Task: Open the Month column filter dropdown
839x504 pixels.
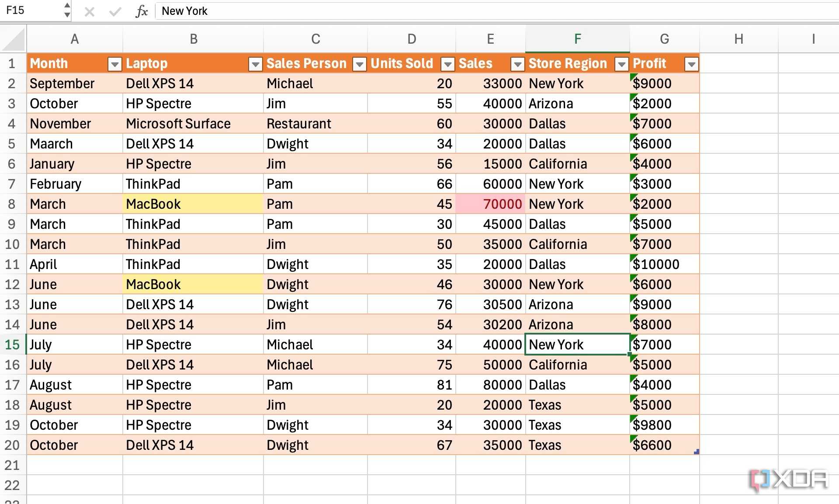Action: (114, 65)
